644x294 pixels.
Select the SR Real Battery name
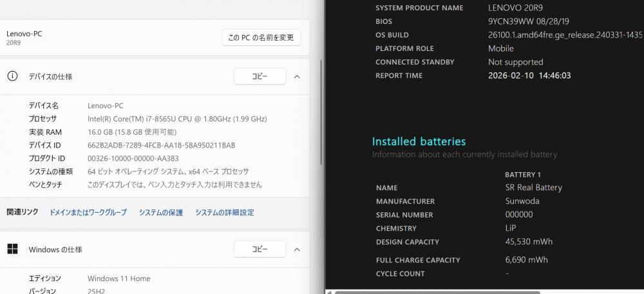[533, 188]
